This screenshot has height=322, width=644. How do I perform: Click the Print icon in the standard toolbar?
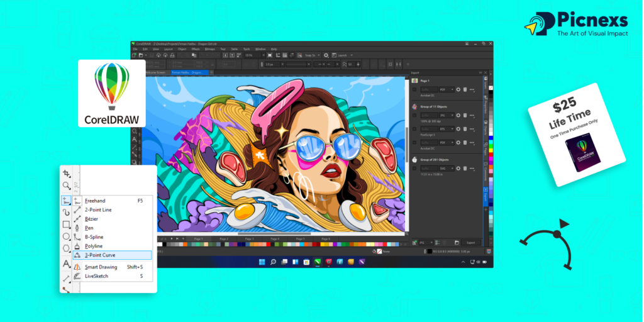[172, 55]
